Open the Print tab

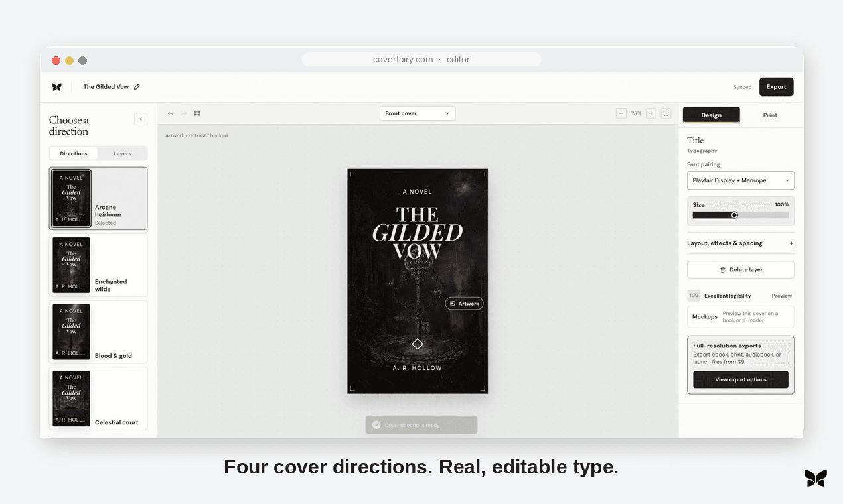coord(770,115)
